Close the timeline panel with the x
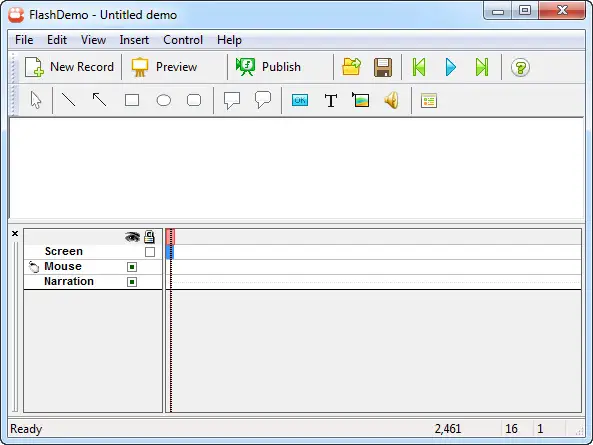 [x=15, y=233]
